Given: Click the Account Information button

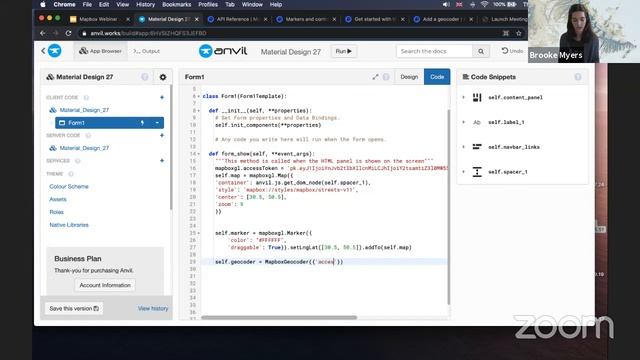Looking at the screenshot, I should [105, 285].
